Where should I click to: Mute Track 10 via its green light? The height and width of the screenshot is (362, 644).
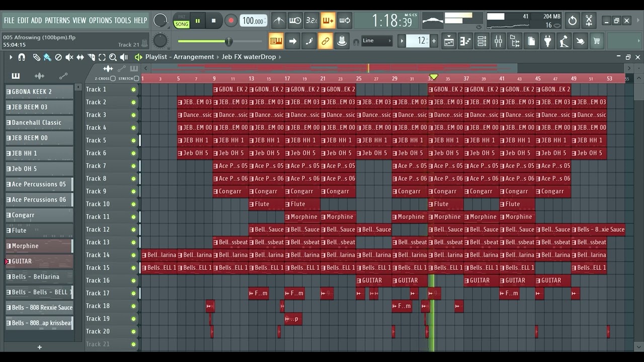tap(133, 204)
